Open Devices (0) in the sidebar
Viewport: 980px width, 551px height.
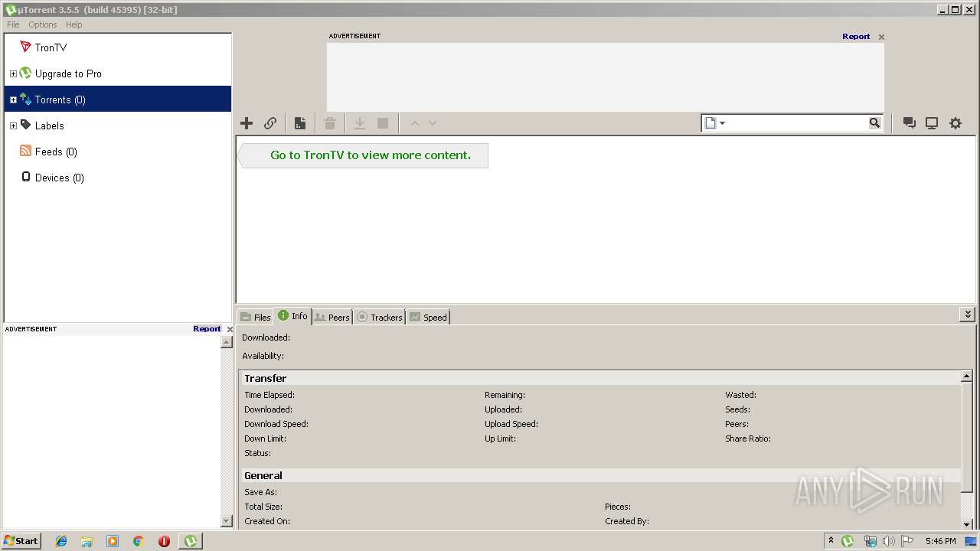tap(59, 178)
